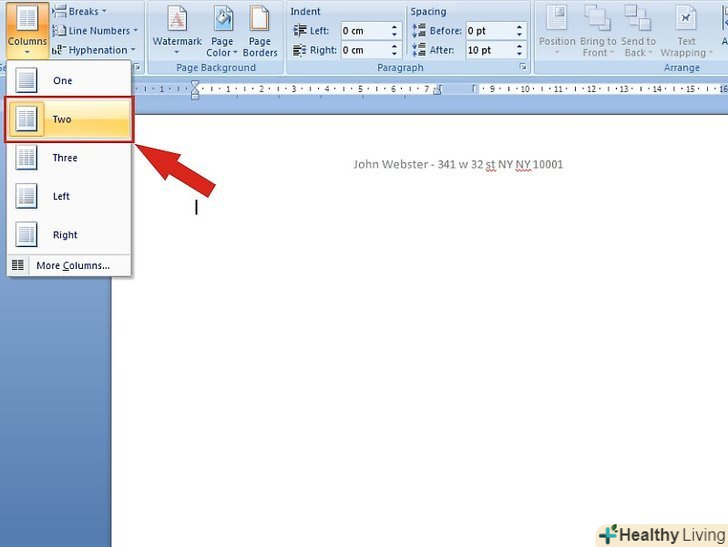This screenshot has height=547, width=728.
Task: Open Line Numbers options
Action: tap(95, 31)
